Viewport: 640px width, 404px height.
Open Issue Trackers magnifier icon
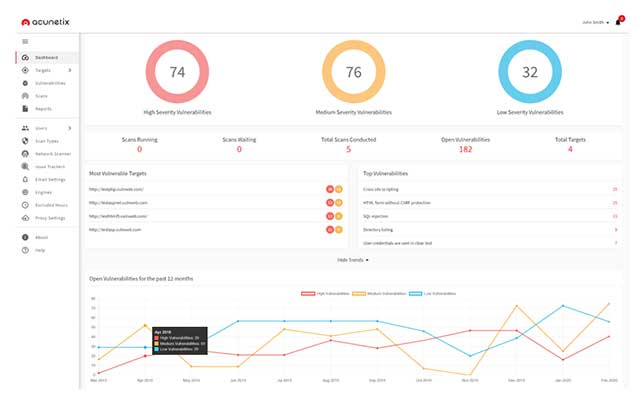(x=25, y=166)
